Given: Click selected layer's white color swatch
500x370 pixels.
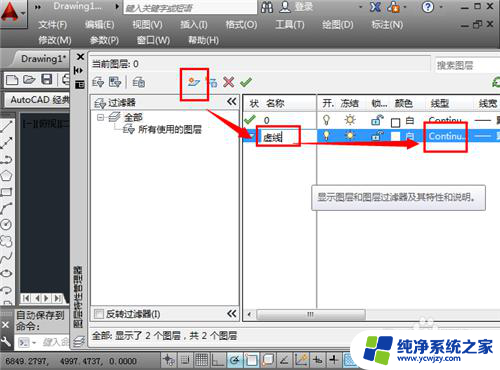Looking at the screenshot, I should point(396,136).
